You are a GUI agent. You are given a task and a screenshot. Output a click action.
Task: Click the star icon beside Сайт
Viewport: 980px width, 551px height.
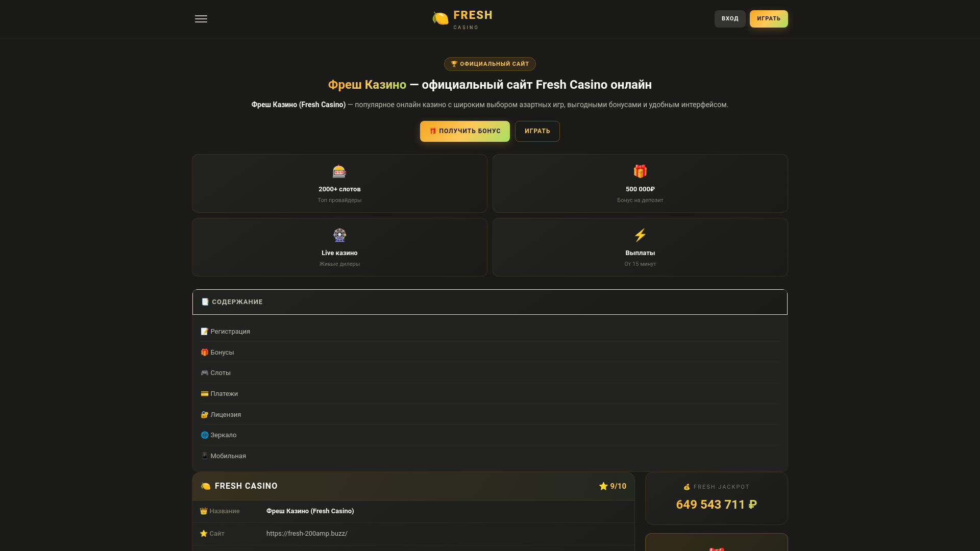[204, 534]
